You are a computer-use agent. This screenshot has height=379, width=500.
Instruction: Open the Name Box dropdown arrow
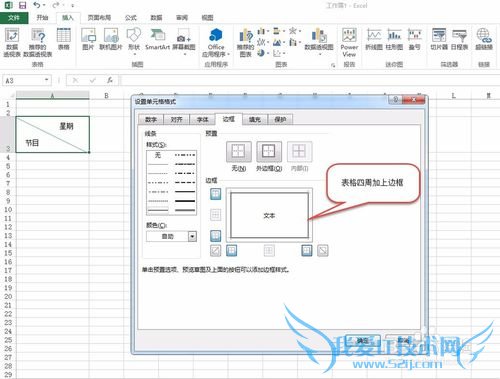pyautogui.click(x=47, y=80)
